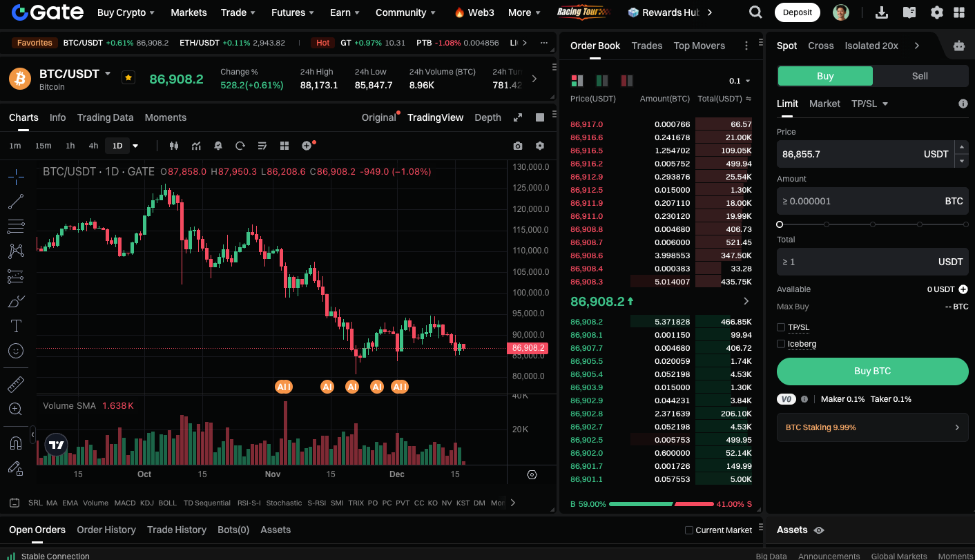Open the chart indicators menu icon
The width and height of the screenshot is (975, 560).
tap(196, 146)
